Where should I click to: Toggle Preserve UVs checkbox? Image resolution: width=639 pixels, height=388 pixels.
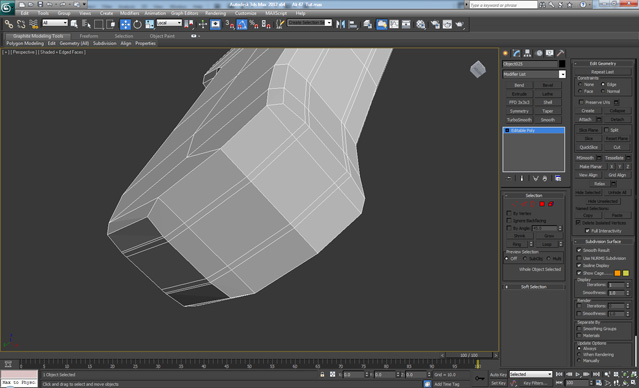click(x=581, y=102)
